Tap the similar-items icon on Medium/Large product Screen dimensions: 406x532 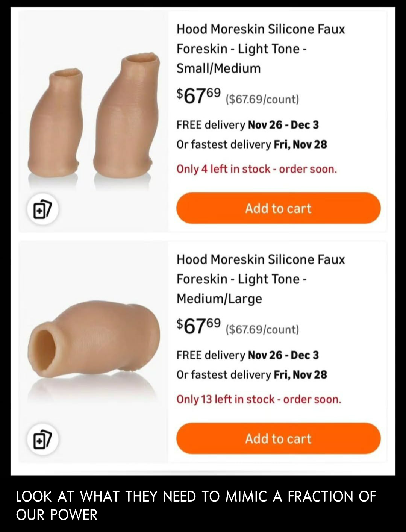(42, 440)
